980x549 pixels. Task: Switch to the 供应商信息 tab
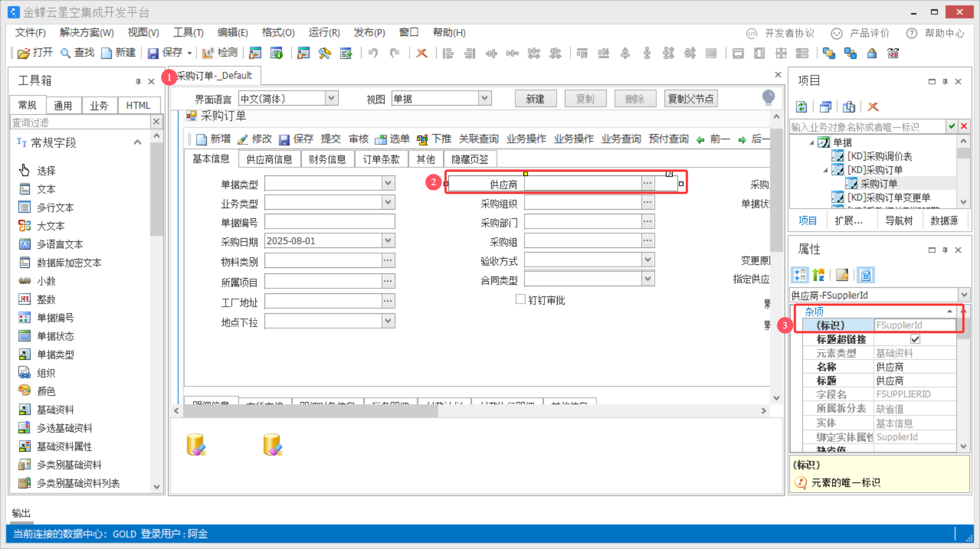pyautogui.click(x=269, y=159)
